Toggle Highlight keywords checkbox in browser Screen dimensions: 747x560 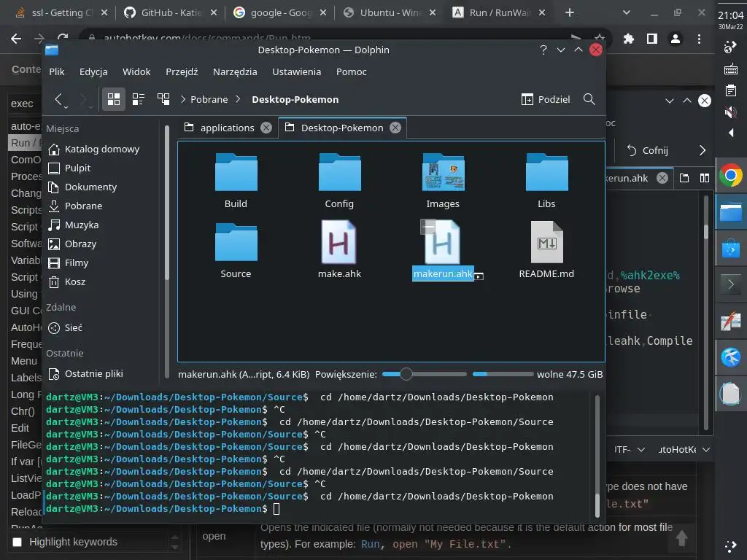[x=18, y=542]
